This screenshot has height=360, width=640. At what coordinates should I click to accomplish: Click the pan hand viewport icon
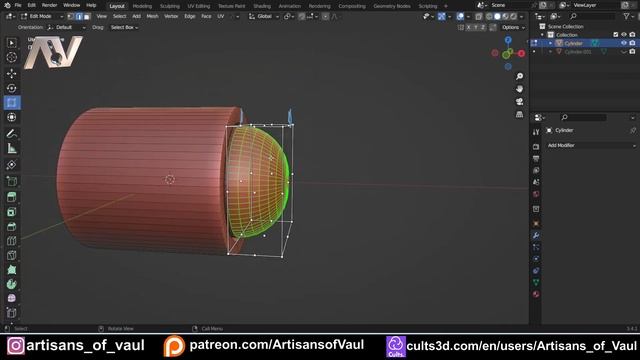tap(519, 89)
